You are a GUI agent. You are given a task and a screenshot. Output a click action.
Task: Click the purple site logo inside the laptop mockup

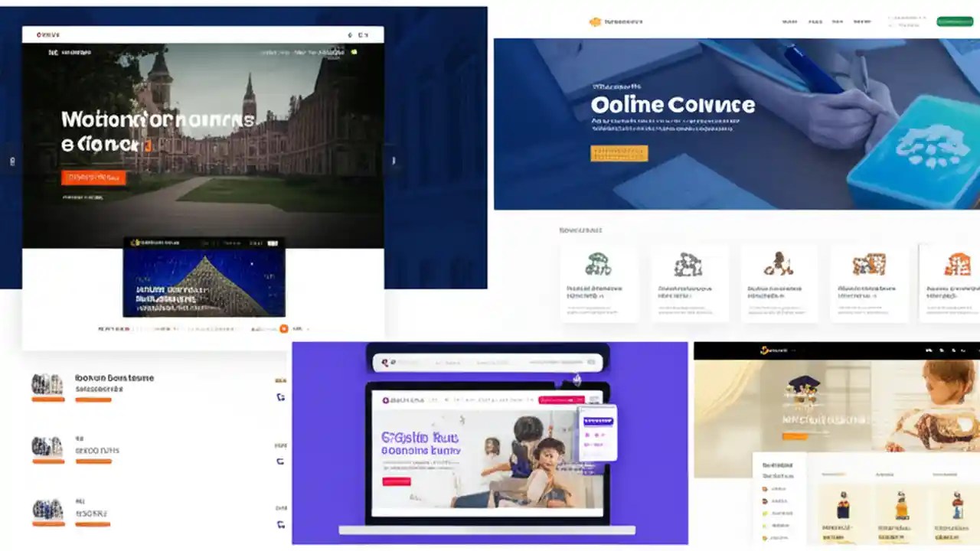tap(386, 400)
